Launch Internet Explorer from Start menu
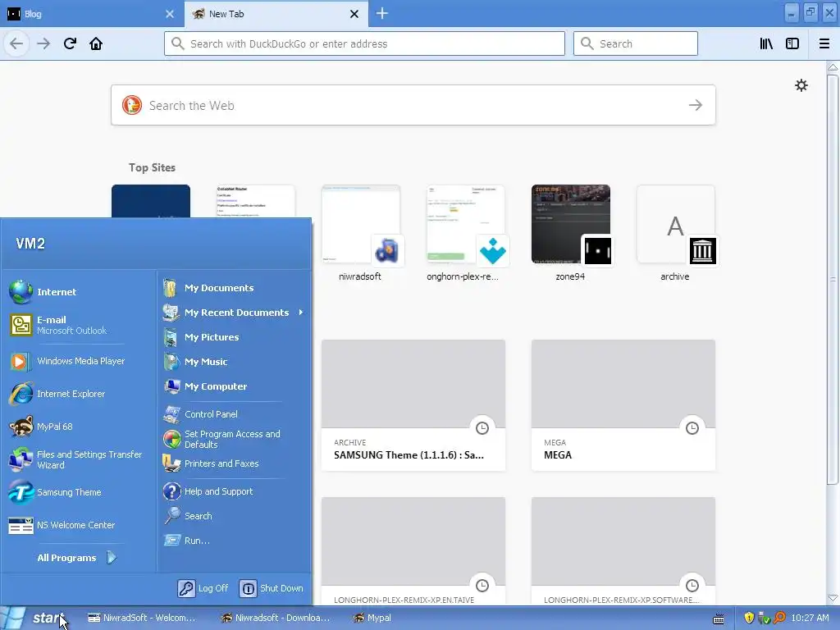 tap(79, 394)
